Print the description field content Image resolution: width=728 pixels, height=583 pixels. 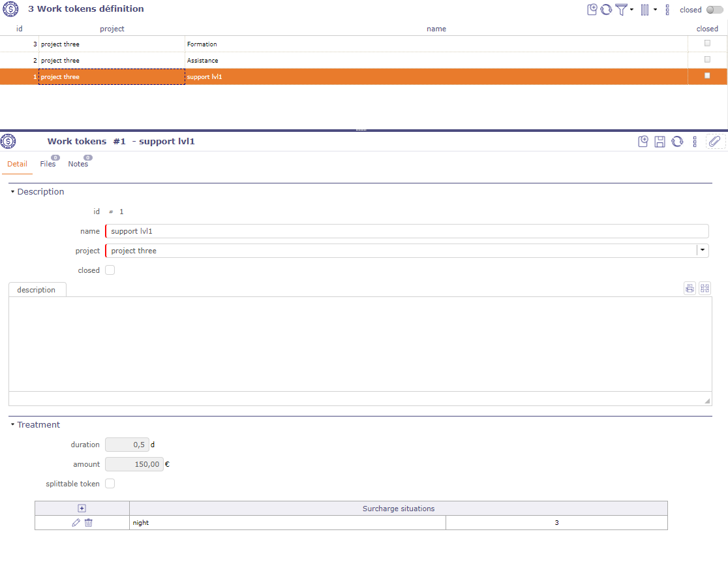(690, 289)
